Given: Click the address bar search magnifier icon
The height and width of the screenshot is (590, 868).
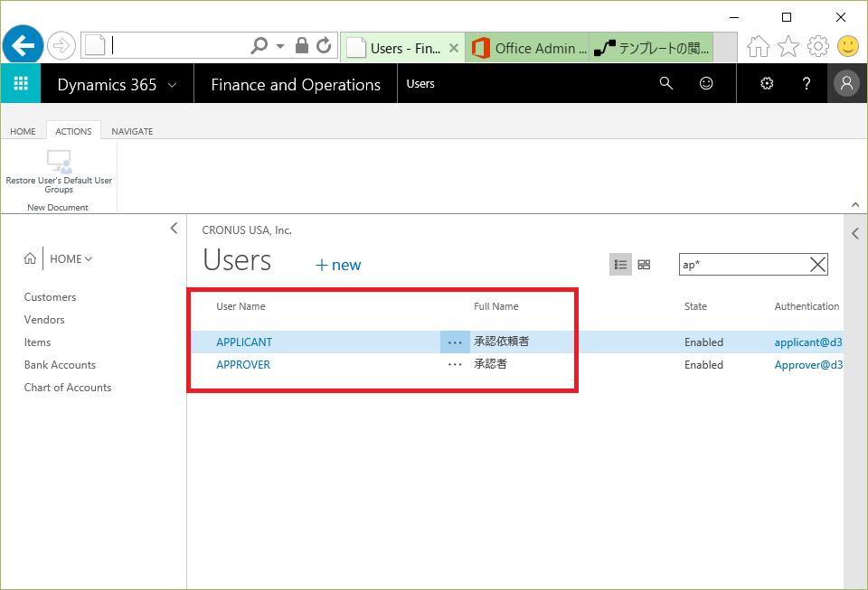Looking at the screenshot, I should pos(259,45).
